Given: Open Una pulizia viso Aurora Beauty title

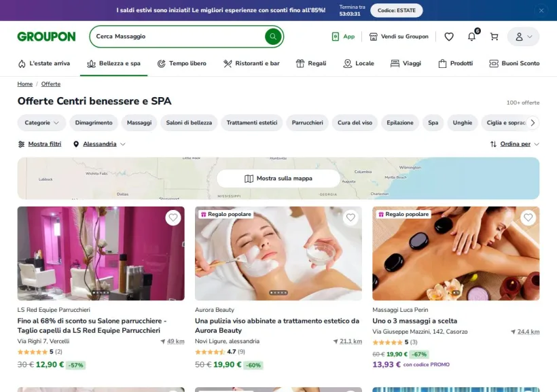Looking at the screenshot, I should (277, 325).
